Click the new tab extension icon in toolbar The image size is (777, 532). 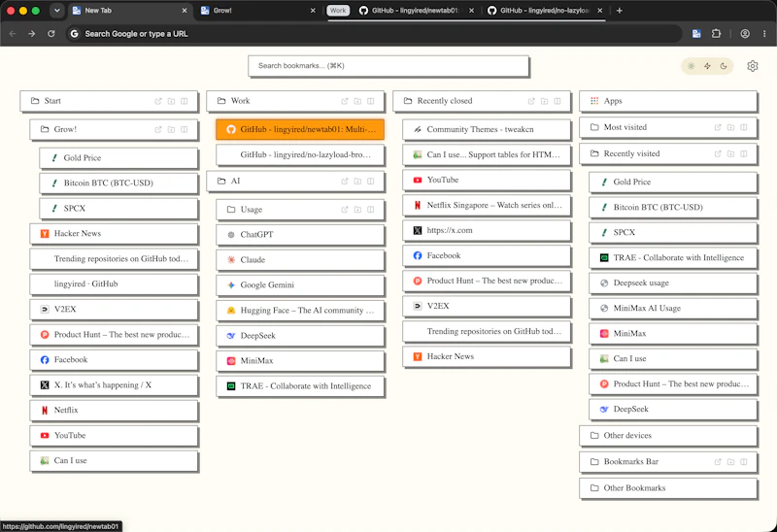[696, 34]
